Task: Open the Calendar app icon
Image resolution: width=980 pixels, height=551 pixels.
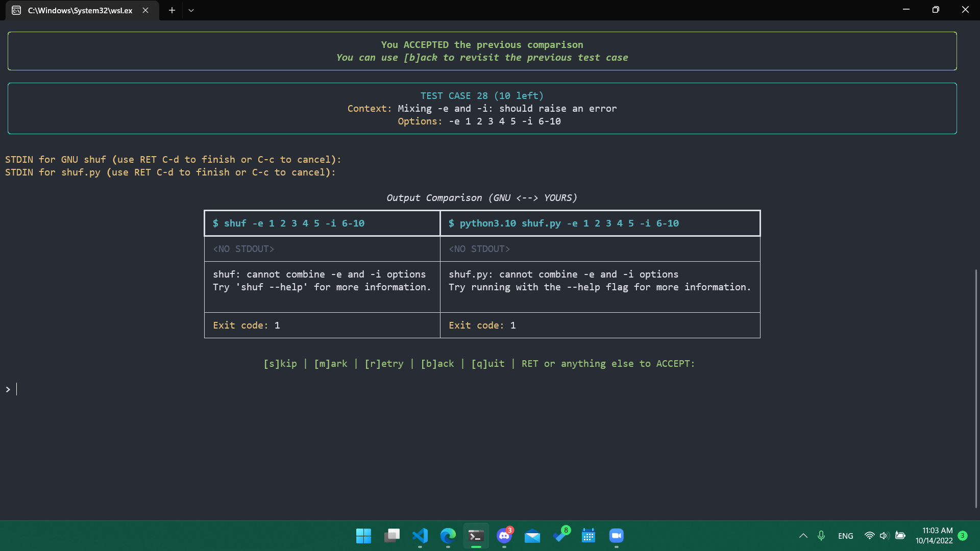Action: 588,536
